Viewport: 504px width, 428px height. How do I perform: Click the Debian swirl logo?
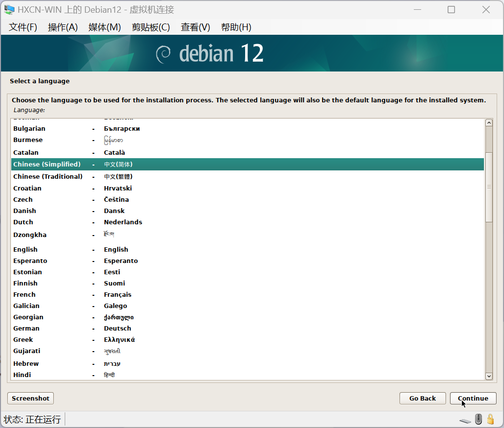(x=163, y=54)
